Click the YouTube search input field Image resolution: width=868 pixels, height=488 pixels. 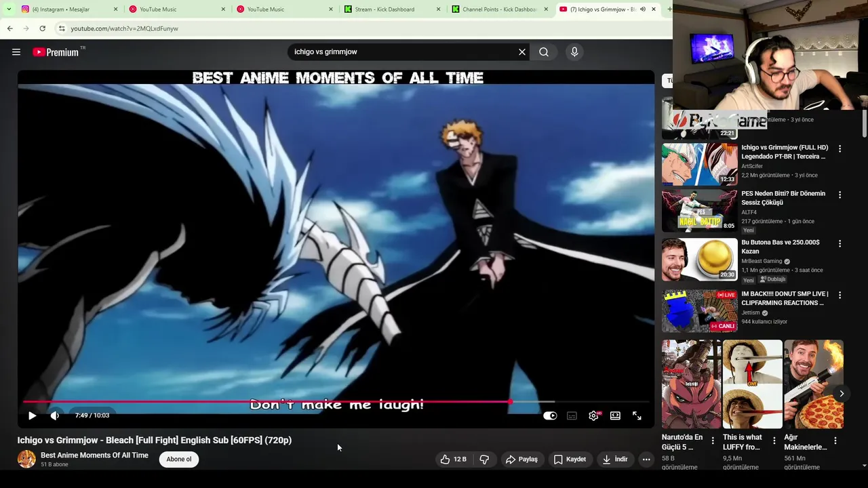coord(403,52)
